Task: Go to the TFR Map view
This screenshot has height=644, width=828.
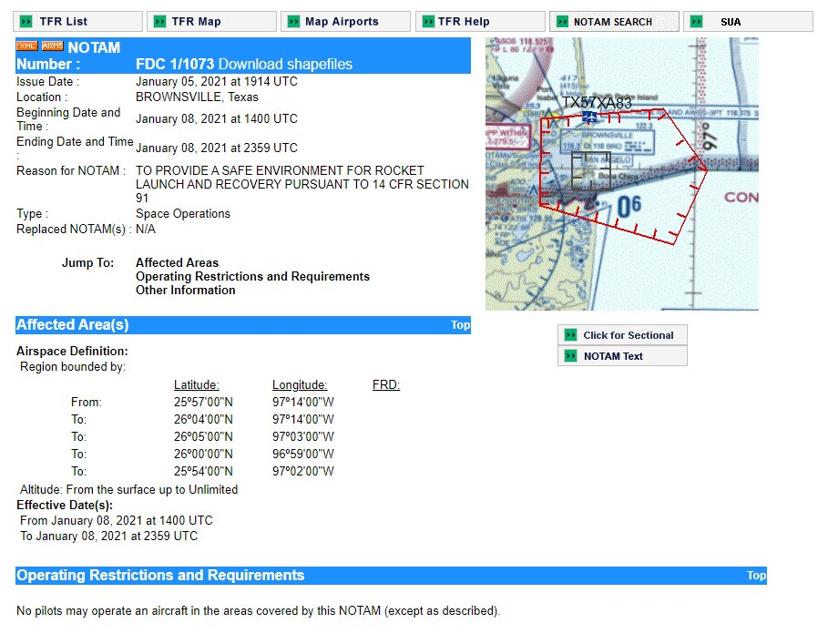Action: (x=211, y=22)
